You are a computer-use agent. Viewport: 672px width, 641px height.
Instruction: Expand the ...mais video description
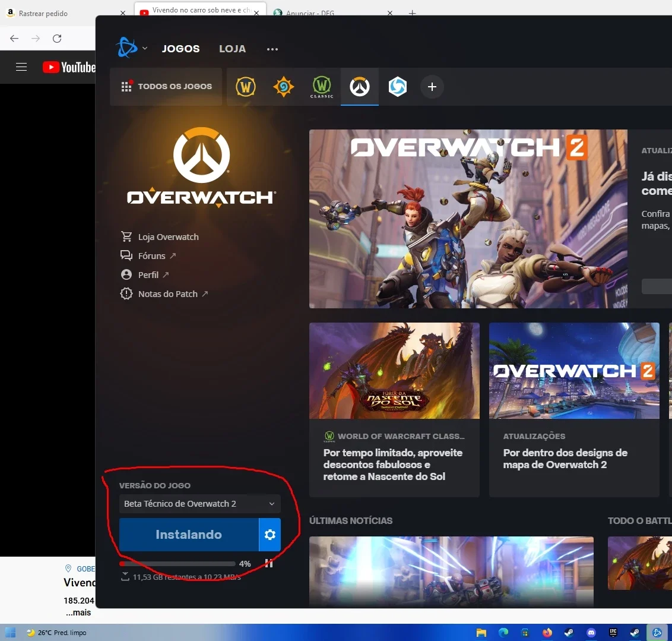click(78, 612)
